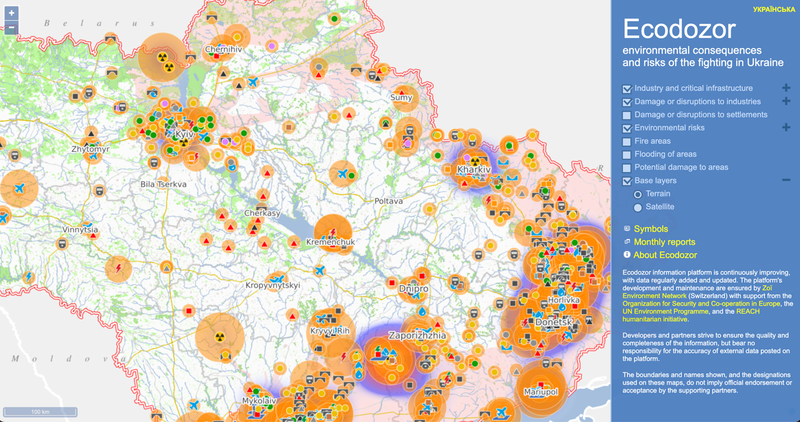Select the Satellite base layer

pos(638,207)
